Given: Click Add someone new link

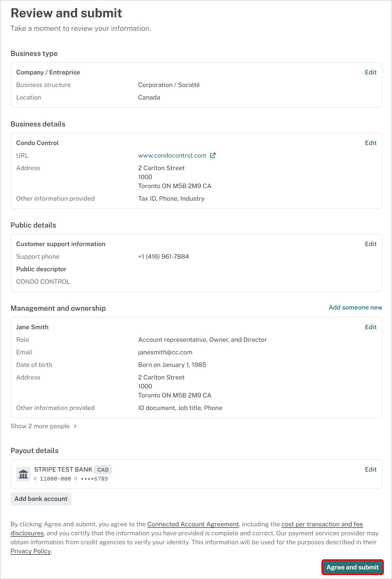Looking at the screenshot, I should pyautogui.click(x=355, y=307).
